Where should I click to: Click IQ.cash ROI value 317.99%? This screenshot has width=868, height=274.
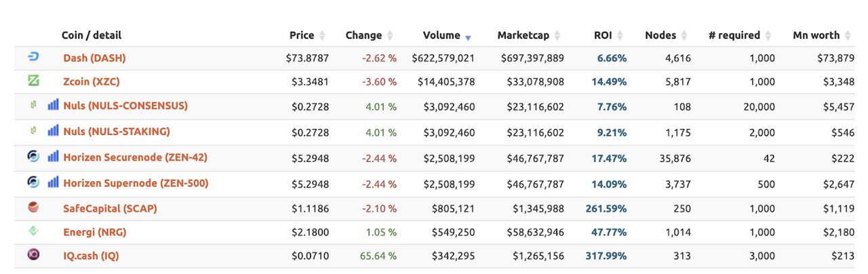pos(606,256)
